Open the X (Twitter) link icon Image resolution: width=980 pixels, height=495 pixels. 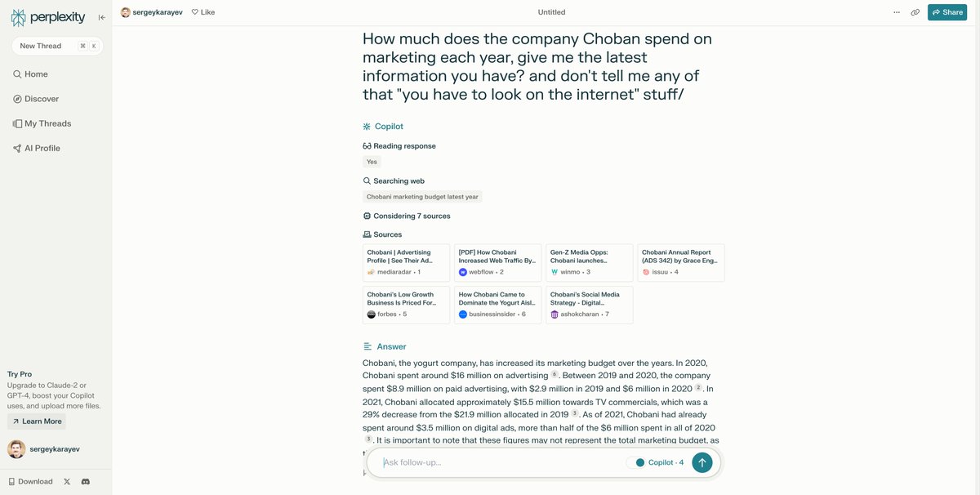tap(67, 482)
